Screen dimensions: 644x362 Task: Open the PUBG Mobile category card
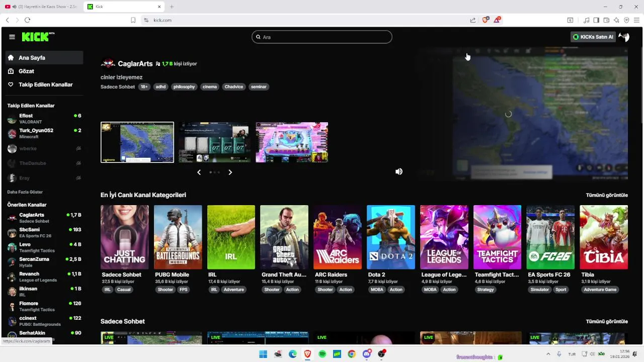178,237
